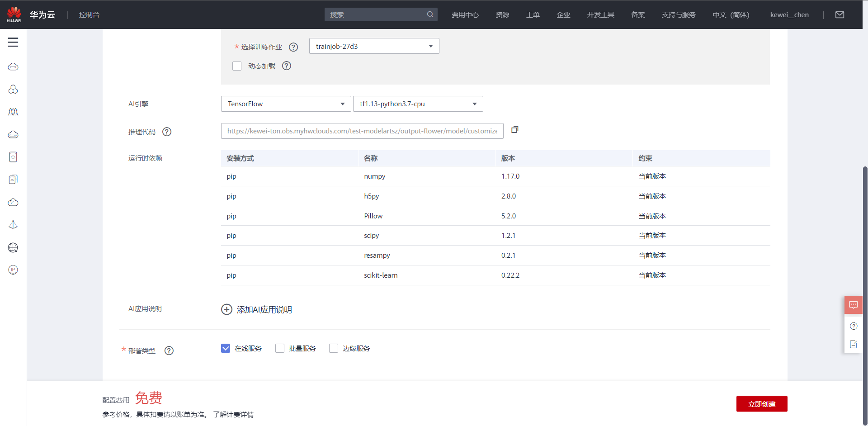Open 工单 in top navigation
Screen dimensions: 868x426
[x=533, y=14]
